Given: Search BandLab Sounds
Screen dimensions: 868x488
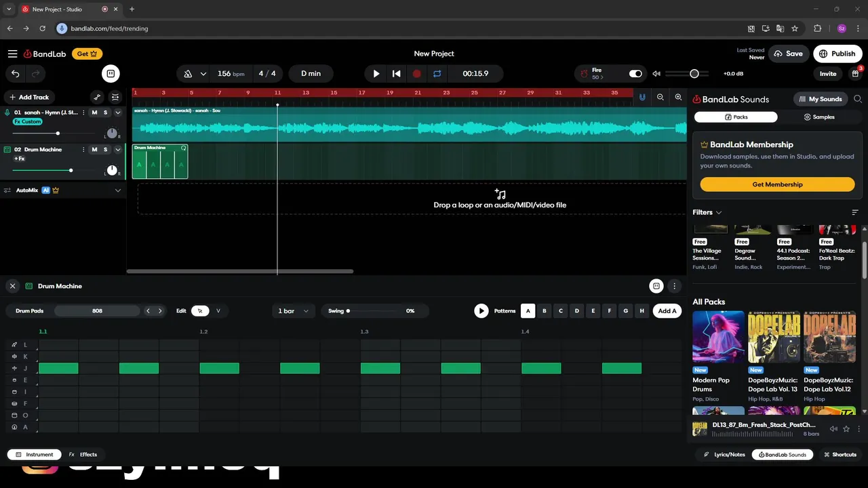Looking at the screenshot, I should point(858,99).
